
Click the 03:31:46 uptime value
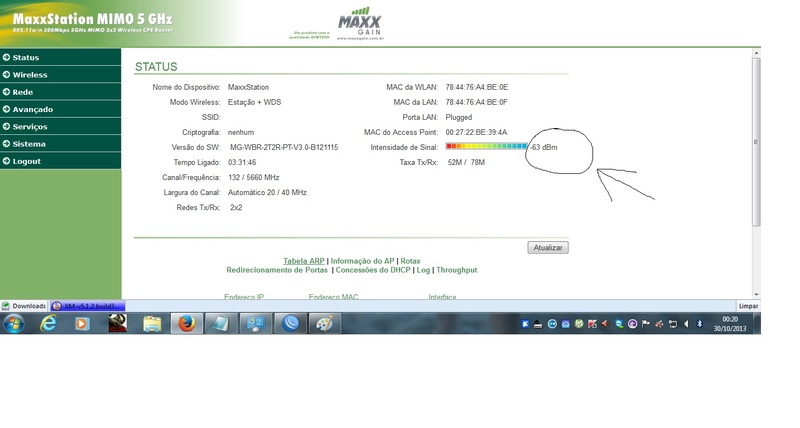click(x=242, y=162)
